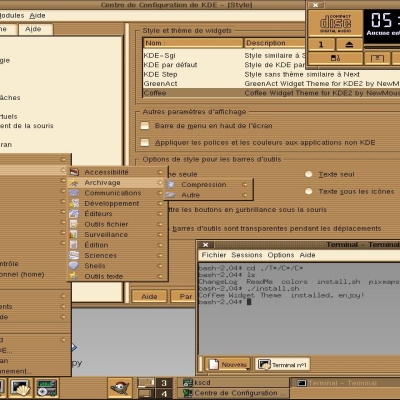Screen dimensions: 400x400
Task: Click the Éditeurs submenu icon
Action: 74,214
